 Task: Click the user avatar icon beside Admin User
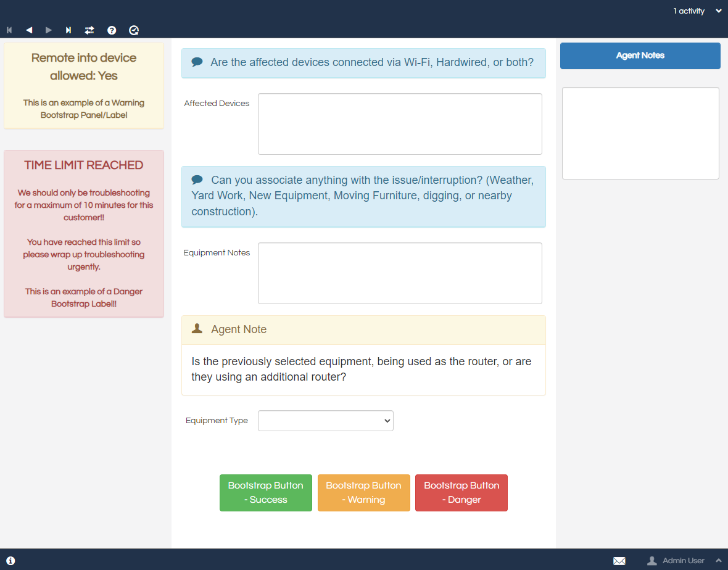pos(651,561)
